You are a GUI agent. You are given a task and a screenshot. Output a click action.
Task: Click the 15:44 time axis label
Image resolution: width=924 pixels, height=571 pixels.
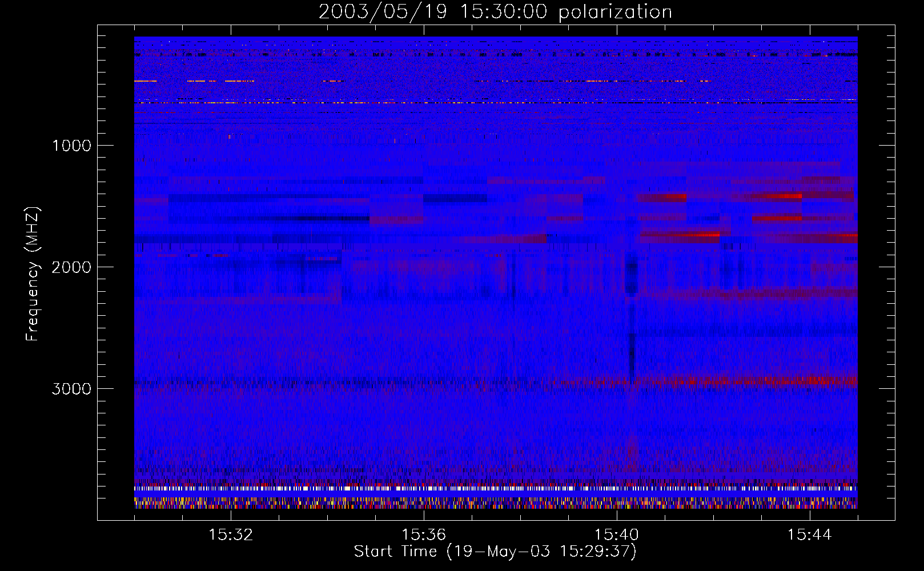[810, 535]
